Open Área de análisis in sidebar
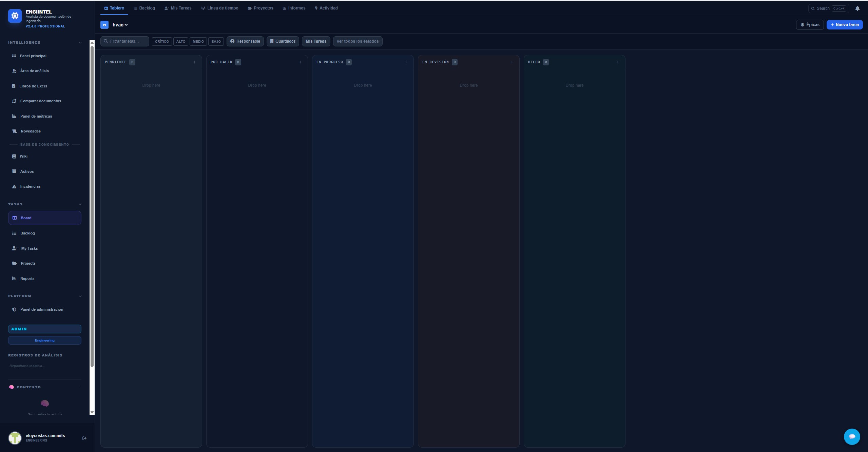Image resolution: width=868 pixels, height=452 pixels. coord(45,71)
